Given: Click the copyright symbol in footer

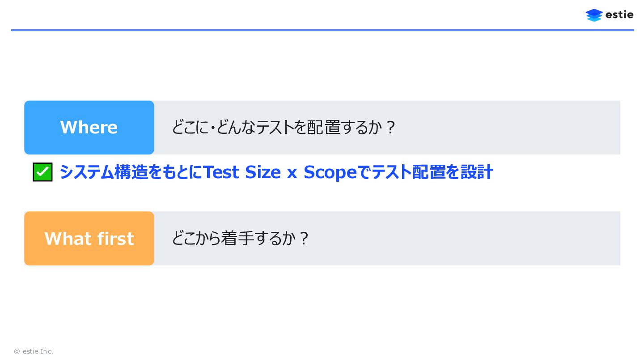Looking at the screenshot, I should (x=17, y=351).
